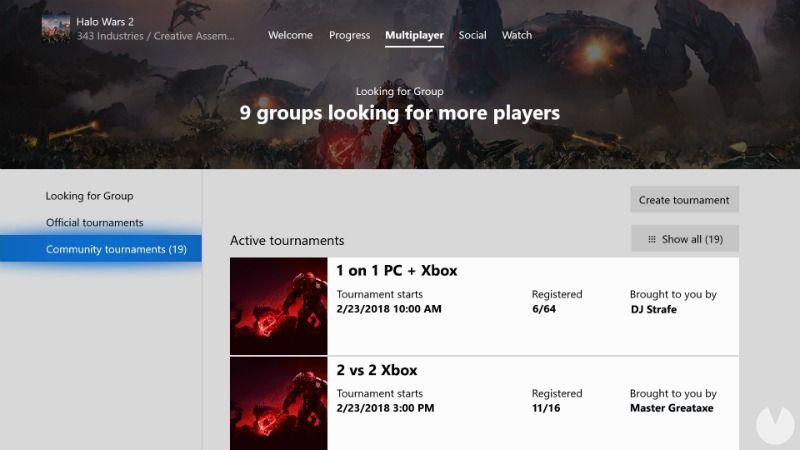Click the grid icon on Show all
The height and width of the screenshot is (450, 800).
pyautogui.click(x=652, y=239)
